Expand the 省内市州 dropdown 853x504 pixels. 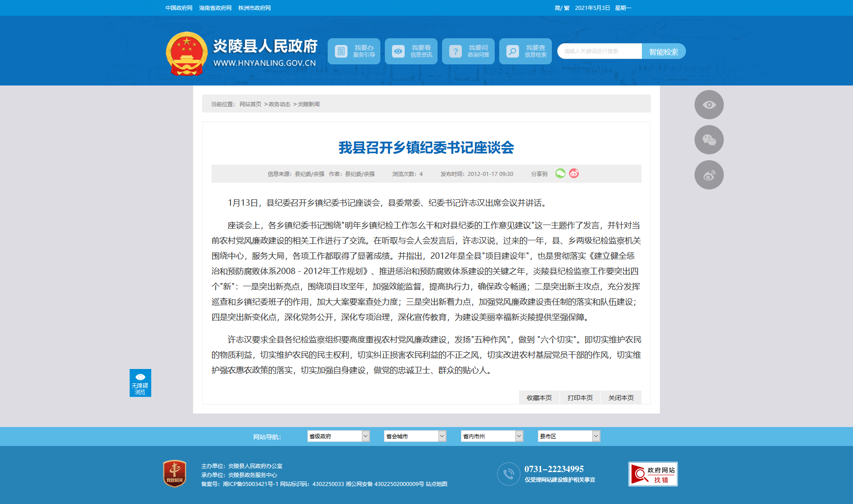(492, 436)
